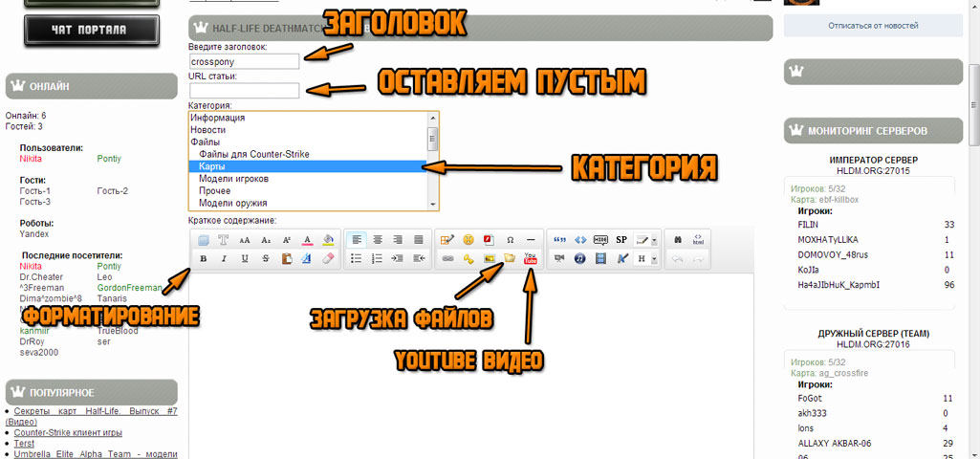Switch editor to HTML source mode
Viewport: 980px width, 459px height.
699,240
